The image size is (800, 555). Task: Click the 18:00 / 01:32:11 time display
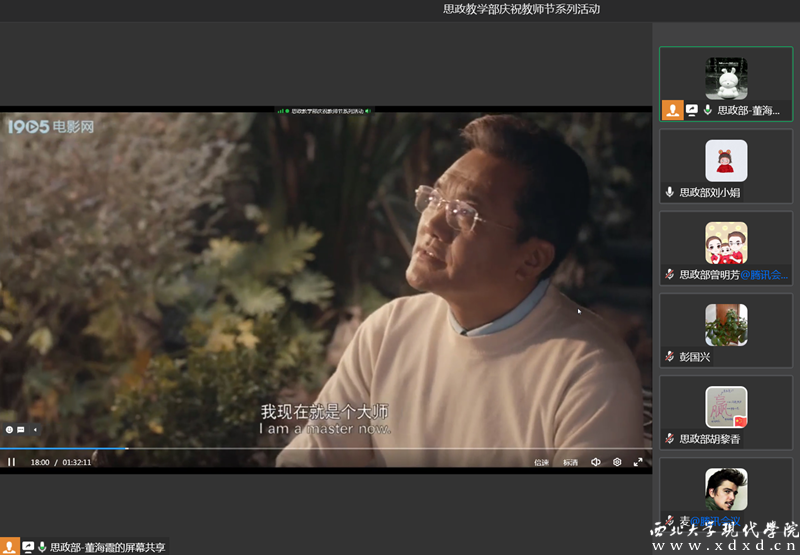[x=61, y=463]
